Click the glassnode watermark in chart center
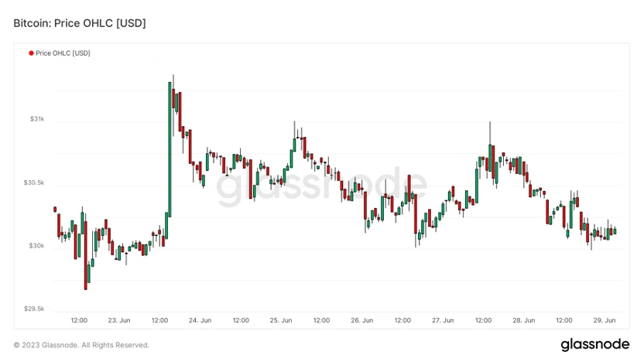This screenshot has height=362, width=644. (321, 186)
